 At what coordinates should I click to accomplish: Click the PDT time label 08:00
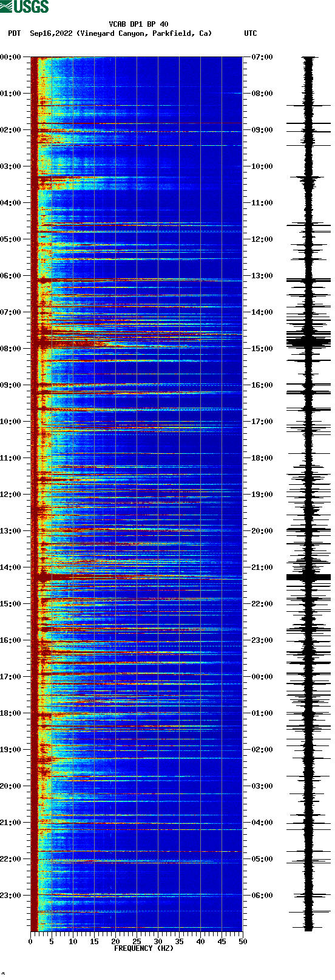(x=11, y=349)
